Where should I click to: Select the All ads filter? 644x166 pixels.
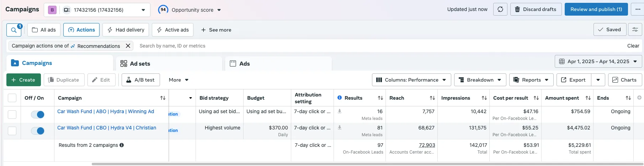(44, 30)
